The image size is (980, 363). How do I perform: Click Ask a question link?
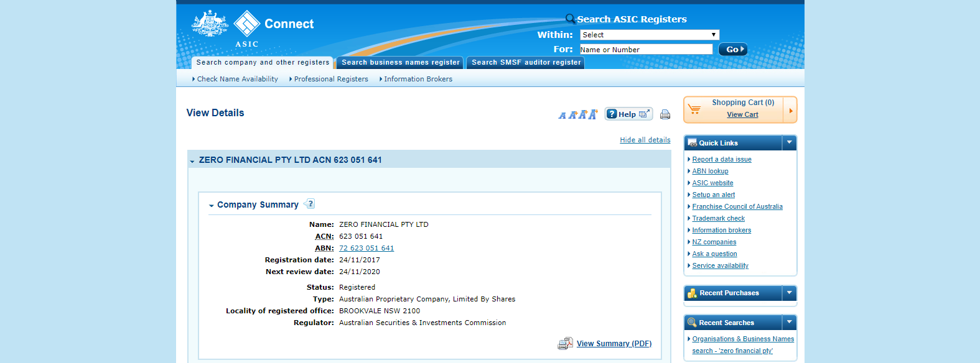pos(714,254)
